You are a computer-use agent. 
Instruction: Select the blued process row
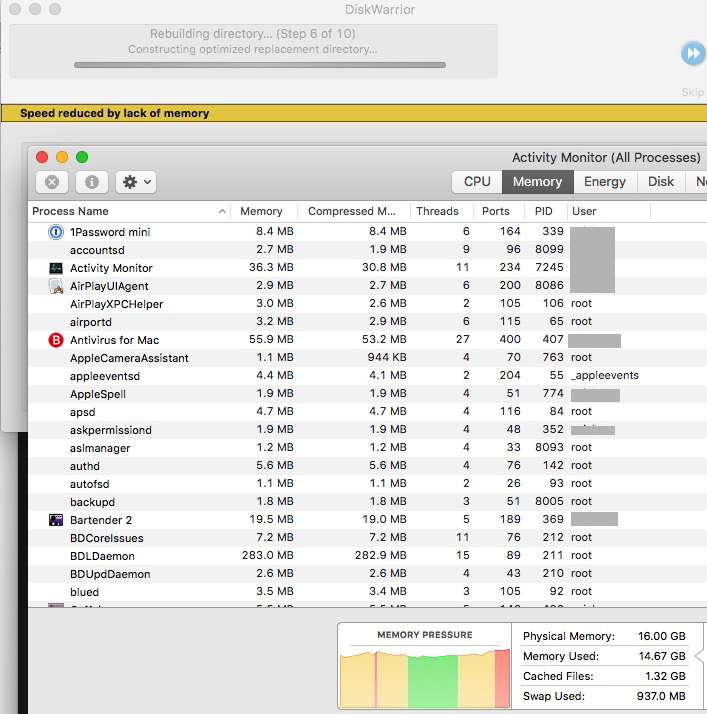click(x=367, y=592)
